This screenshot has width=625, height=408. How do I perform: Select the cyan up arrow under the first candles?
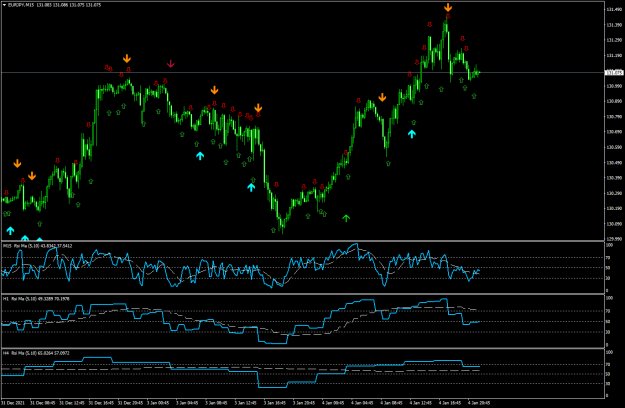pyautogui.click(x=10, y=230)
